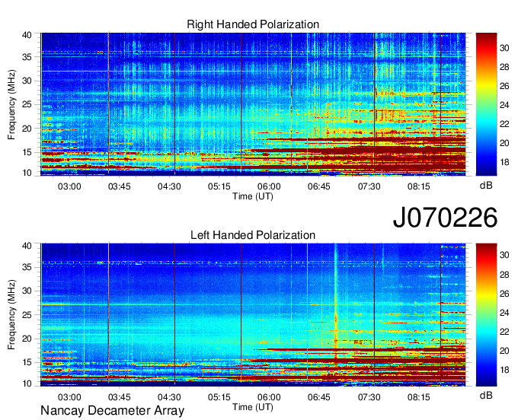
Task: Click the 04:30 tick label under bottom plot
Action: 169,397
